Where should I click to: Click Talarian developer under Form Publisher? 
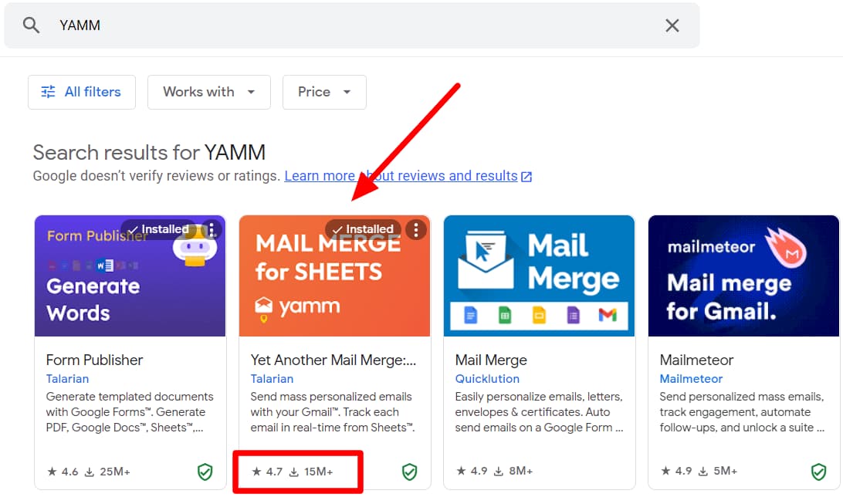coord(67,379)
